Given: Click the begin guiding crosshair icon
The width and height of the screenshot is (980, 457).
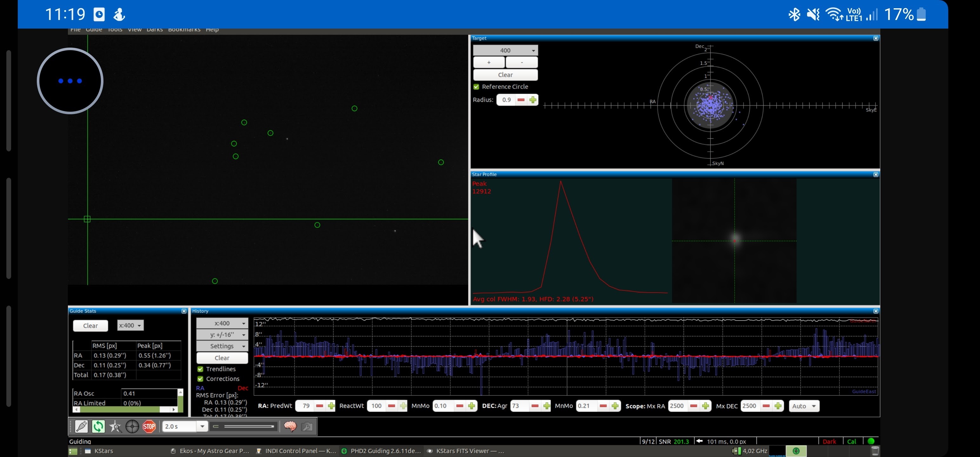Looking at the screenshot, I should pyautogui.click(x=132, y=427).
